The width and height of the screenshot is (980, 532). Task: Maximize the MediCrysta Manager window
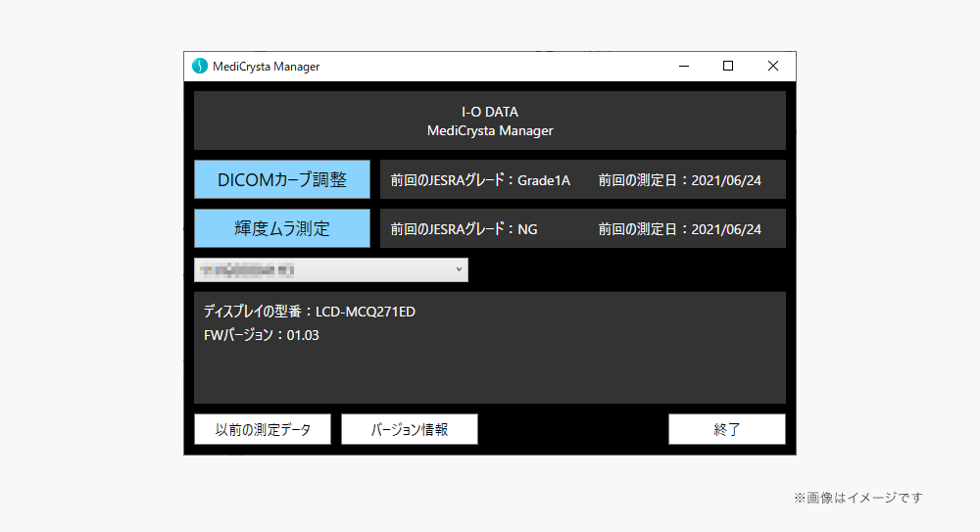[728, 67]
